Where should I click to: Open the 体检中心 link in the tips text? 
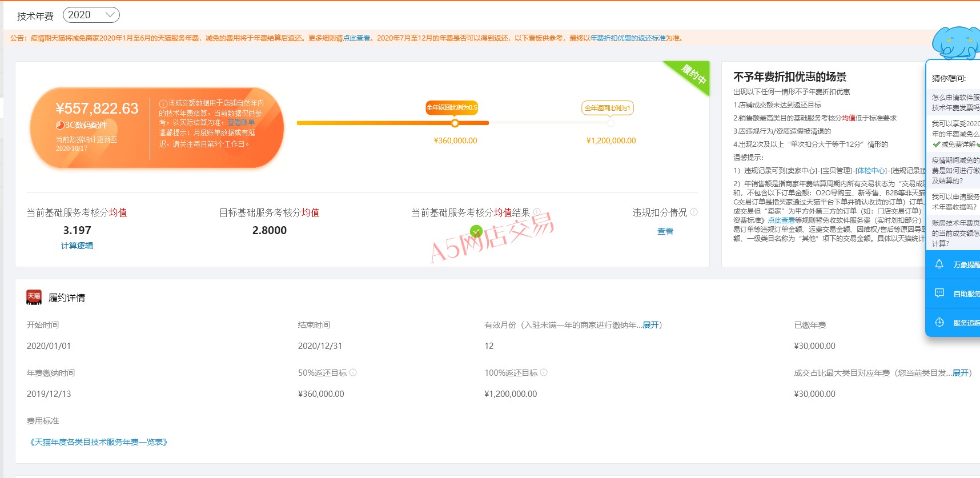click(x=871, y=171)
